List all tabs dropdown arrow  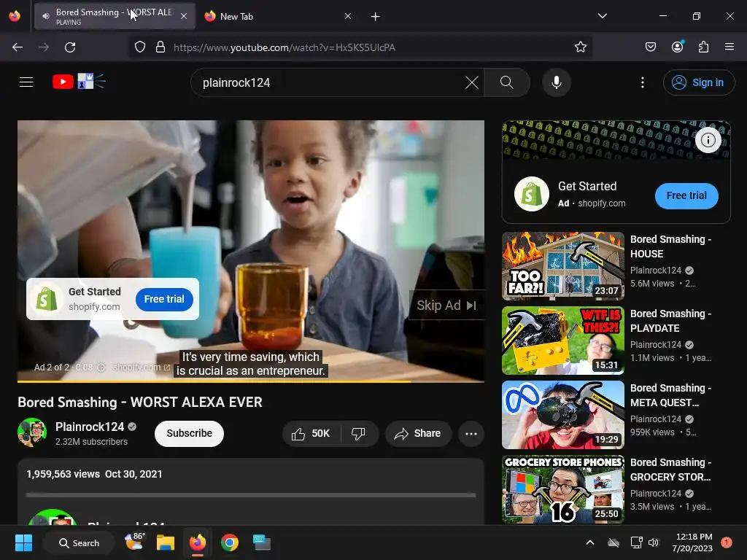[x=602, y=16]
